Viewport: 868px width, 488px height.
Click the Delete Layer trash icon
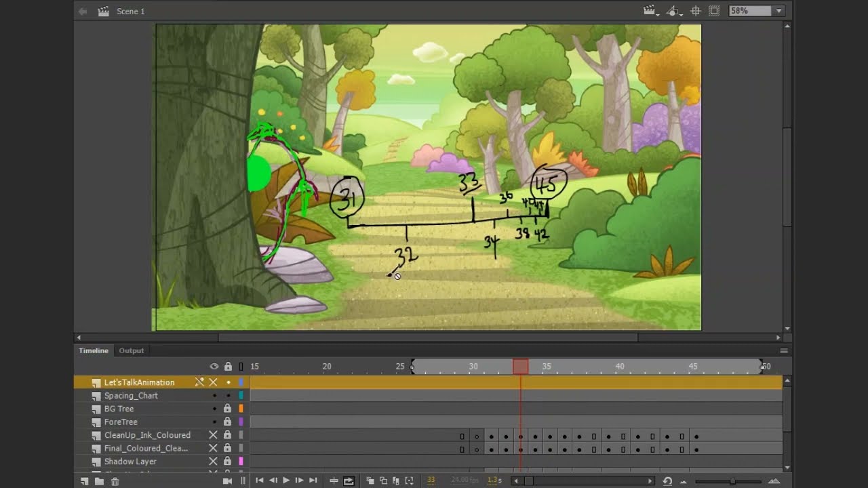[115, 481]
